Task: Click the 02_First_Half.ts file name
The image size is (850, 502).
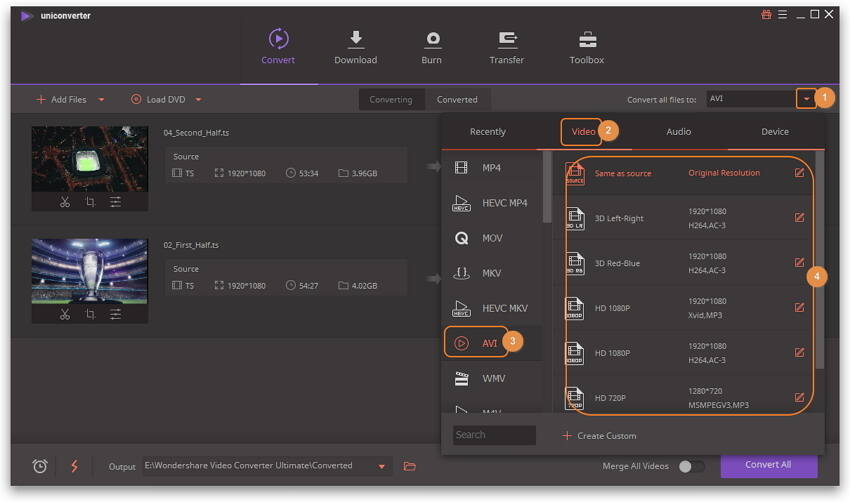Action: point(191,245)
